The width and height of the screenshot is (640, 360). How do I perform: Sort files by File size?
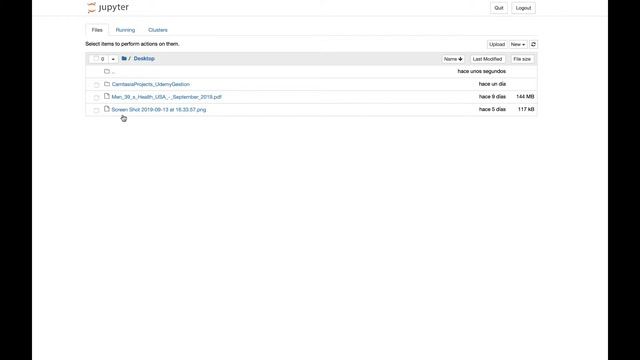522,59
